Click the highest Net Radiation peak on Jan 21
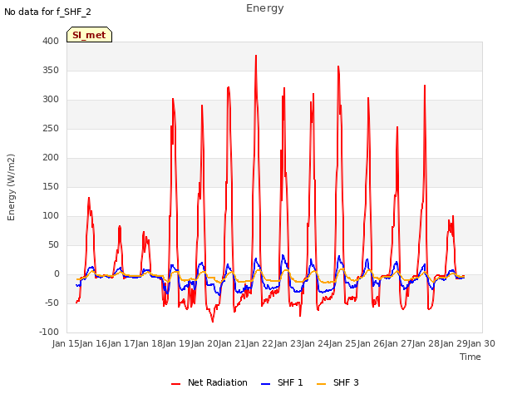The height and width of the screenshot is (399, 532). tap(256, 56)
